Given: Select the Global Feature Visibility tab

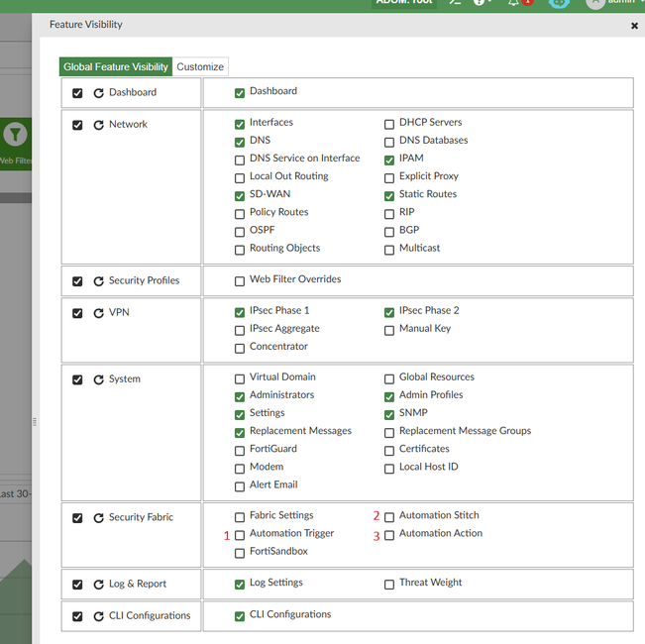Looking at the screenshot, I should 116,67.
